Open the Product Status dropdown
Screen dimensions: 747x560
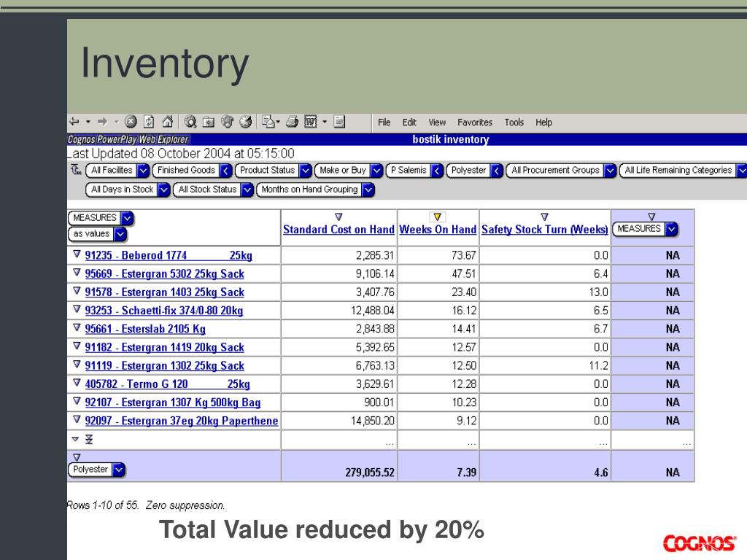pos(306,170)
